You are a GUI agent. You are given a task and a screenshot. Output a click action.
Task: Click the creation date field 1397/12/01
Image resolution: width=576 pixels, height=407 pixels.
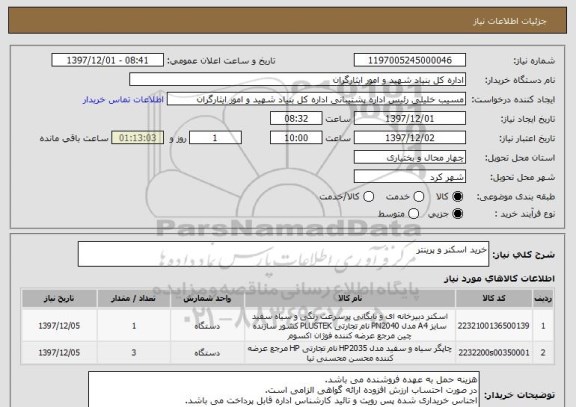[410, 119]
